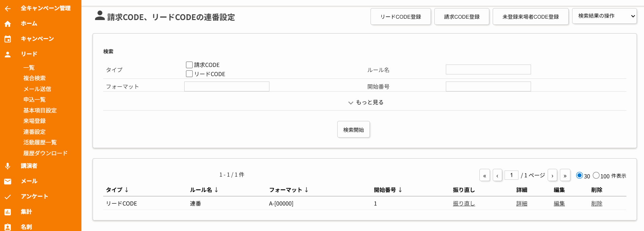Screen dimensions: 644x231
Task: Click the home icon in sidebar
Action: pos(7,24)
